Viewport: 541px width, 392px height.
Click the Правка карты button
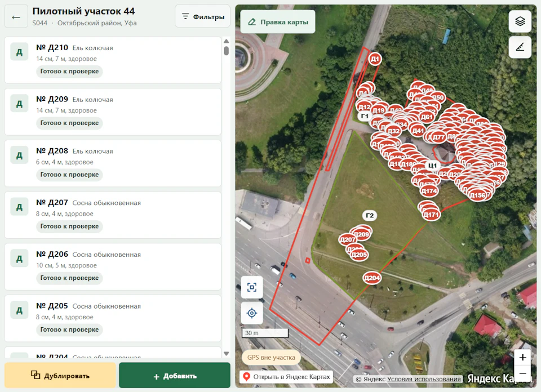point(278,22)
